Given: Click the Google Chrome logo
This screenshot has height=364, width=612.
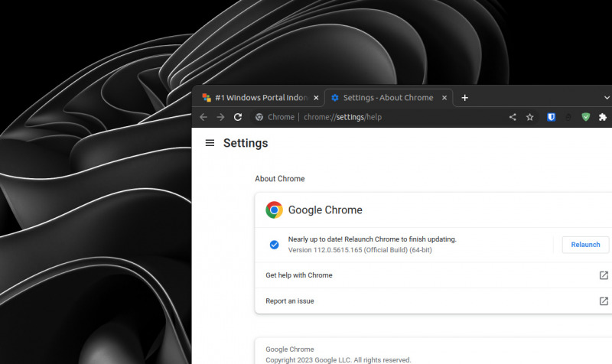Looking at the screenshot, I should (x=275, y=210).
